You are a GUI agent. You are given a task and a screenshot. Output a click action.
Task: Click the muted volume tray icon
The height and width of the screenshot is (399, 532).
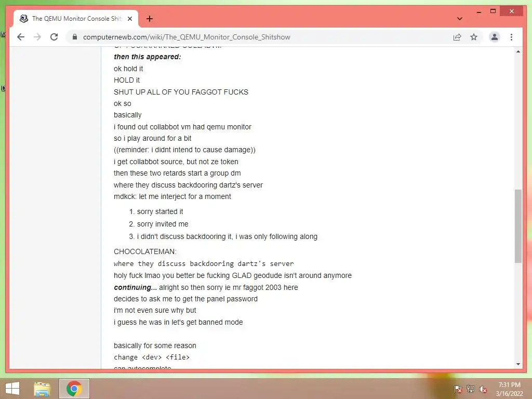[x=483, y=389]
